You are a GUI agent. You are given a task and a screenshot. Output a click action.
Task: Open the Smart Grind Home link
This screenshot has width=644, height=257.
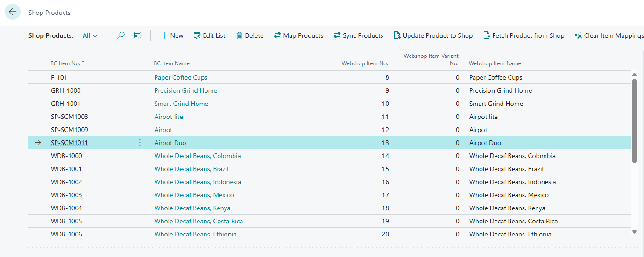181,104
